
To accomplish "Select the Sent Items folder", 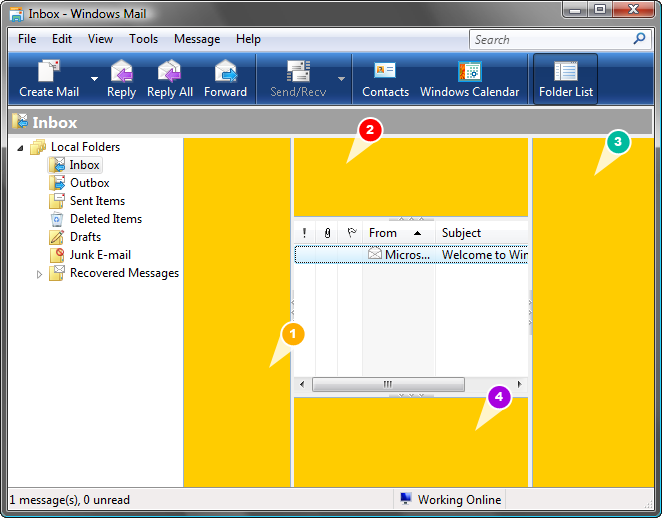I will click(x=98, y=201).
